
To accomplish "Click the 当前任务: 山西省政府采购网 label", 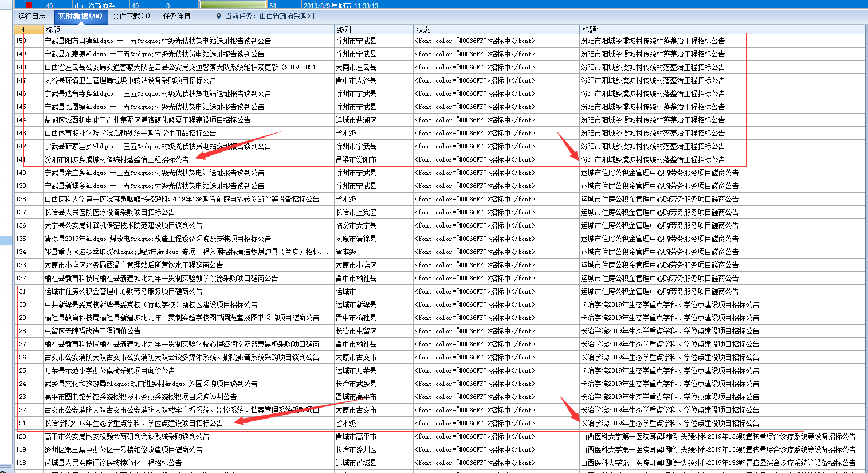I will [270, 17].
